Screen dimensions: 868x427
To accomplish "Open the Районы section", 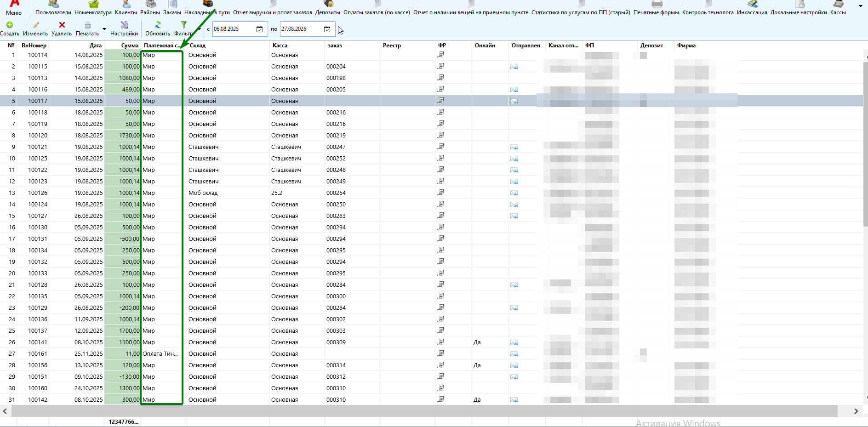I will click(x=150, y=8).
